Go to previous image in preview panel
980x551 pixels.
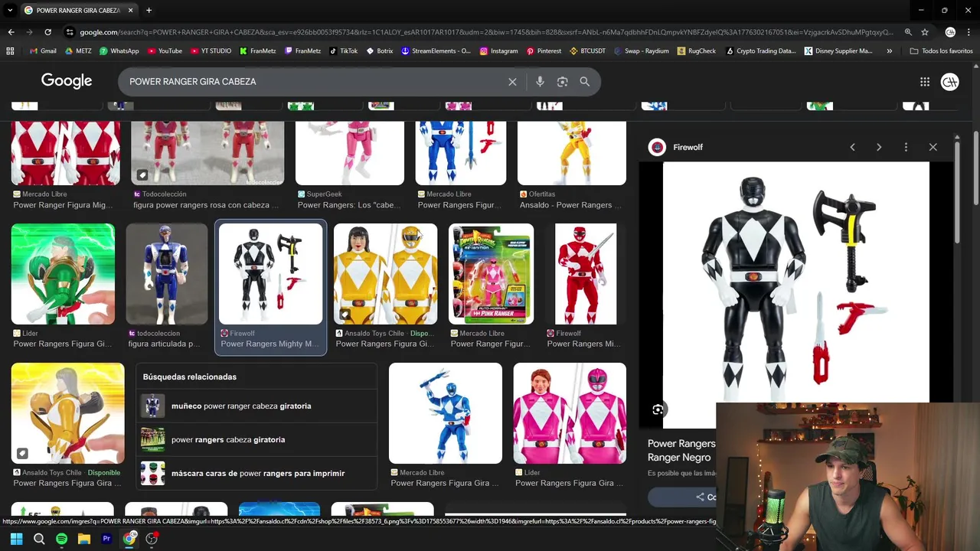tap(852, 147)
